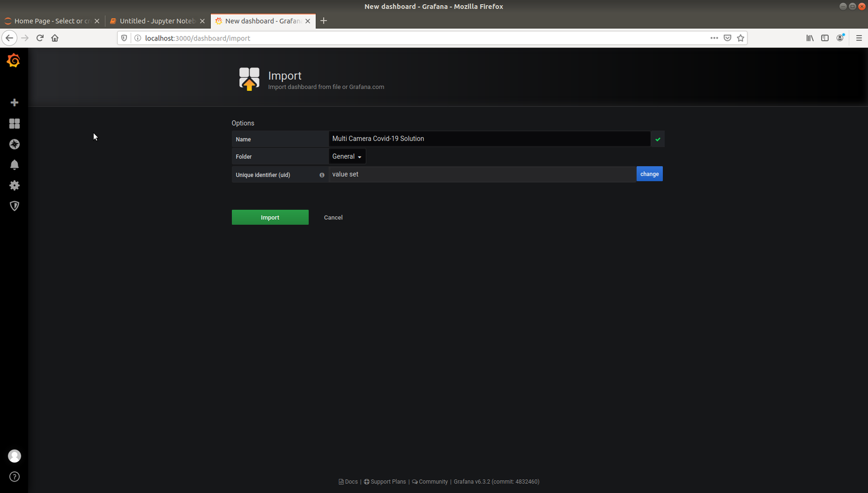Open the Help question mark icon
The width and height of the screenshot is (868, 493).
click(14, 477)
